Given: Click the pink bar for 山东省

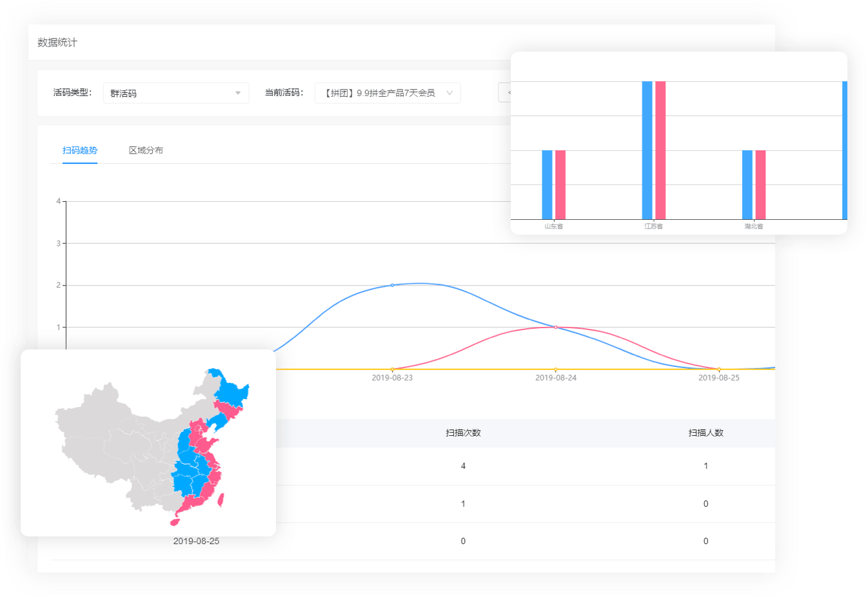Looking at the screenshot, I should click(560, 184).
